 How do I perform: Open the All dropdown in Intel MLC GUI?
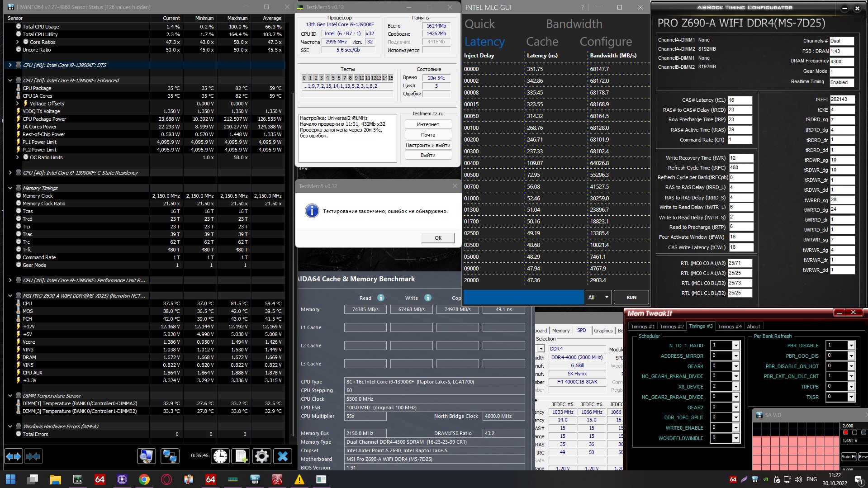pyautogui.click(x=598, y=297)
